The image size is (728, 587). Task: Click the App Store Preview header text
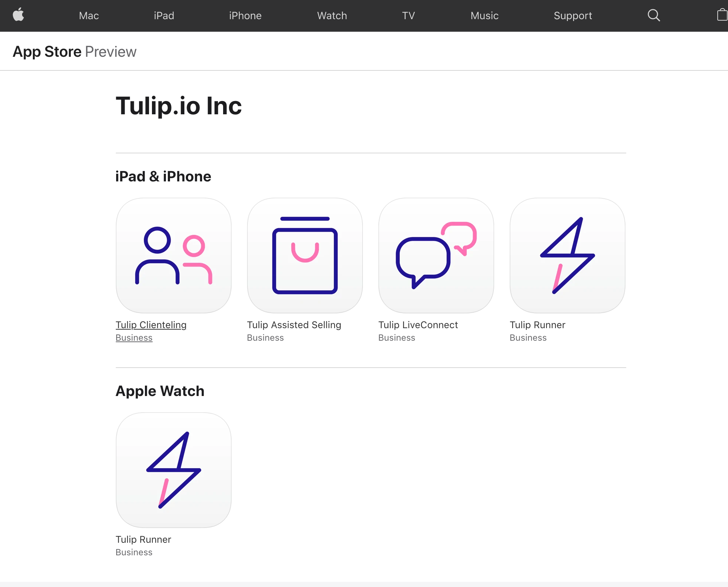(74, 51)
